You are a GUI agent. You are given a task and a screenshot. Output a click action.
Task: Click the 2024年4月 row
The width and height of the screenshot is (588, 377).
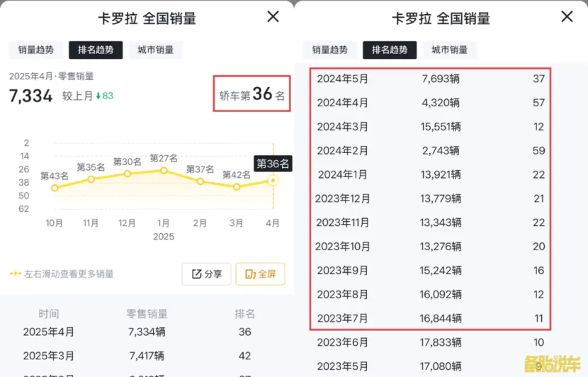pos(431,103)
